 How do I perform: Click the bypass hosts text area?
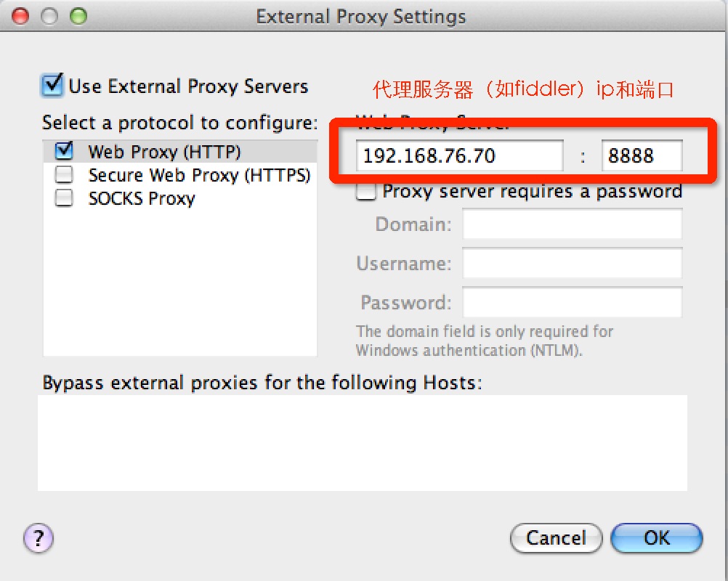coord(362,443)
